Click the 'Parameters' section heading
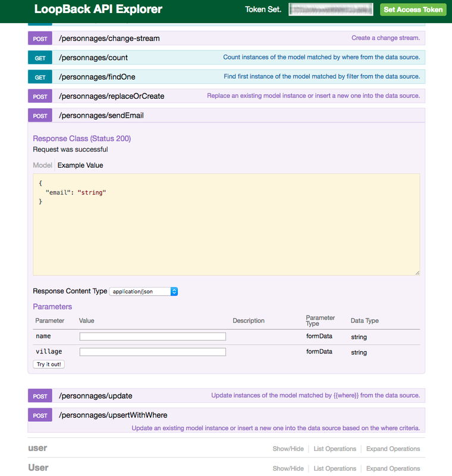The width and height of the screenshot is (452, 476). 52,306
